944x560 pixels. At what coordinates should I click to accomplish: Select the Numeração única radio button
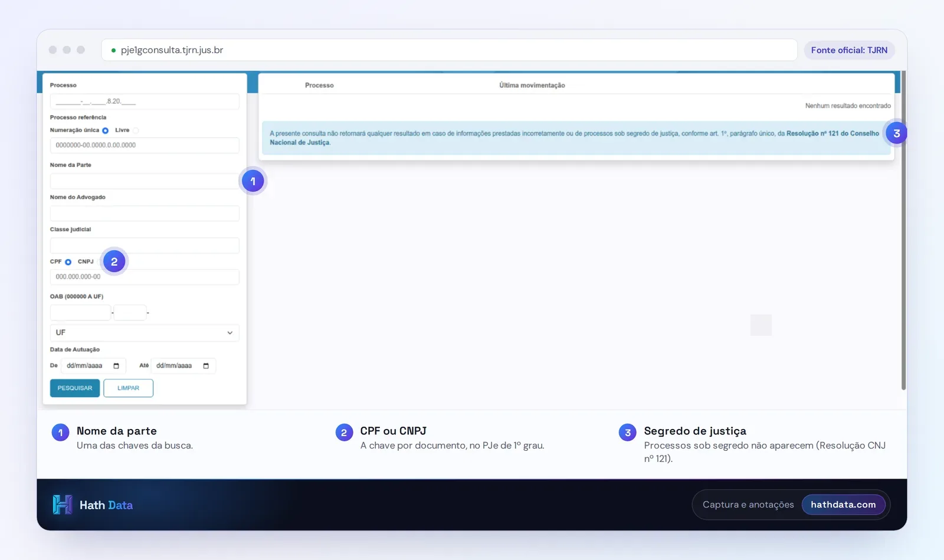pos(105,130)
